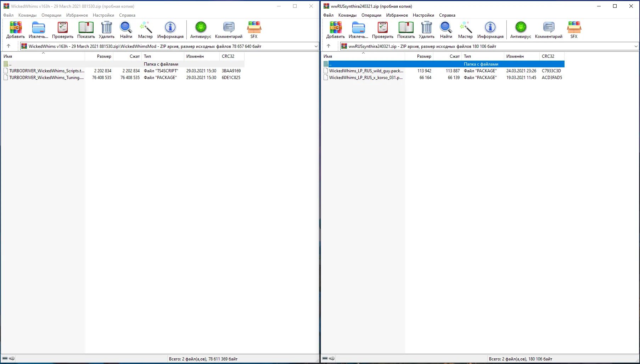Click WinRAR title icon of right window
Screen dimensions: 640x364
[x=326, y=6]
